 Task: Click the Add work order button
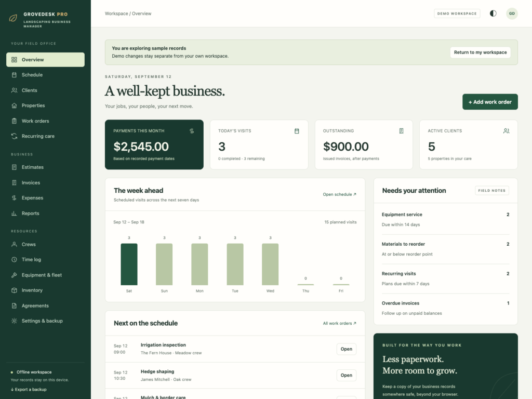click(x=490, y=102)
